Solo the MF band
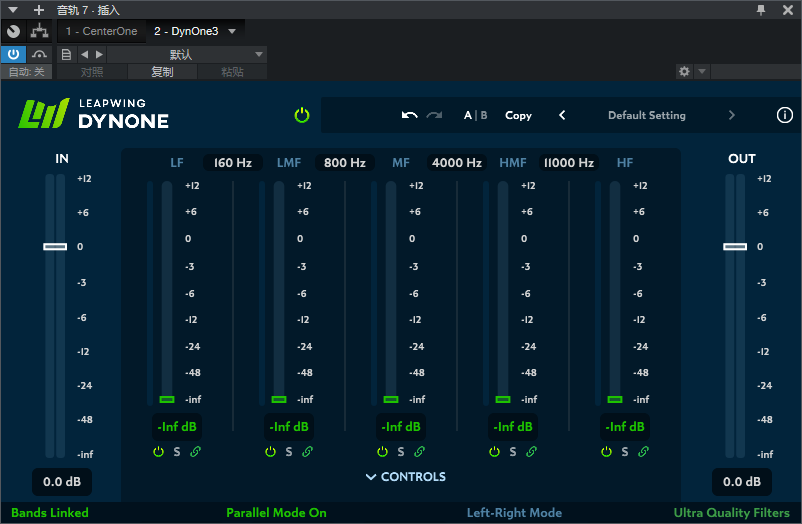 401,451
